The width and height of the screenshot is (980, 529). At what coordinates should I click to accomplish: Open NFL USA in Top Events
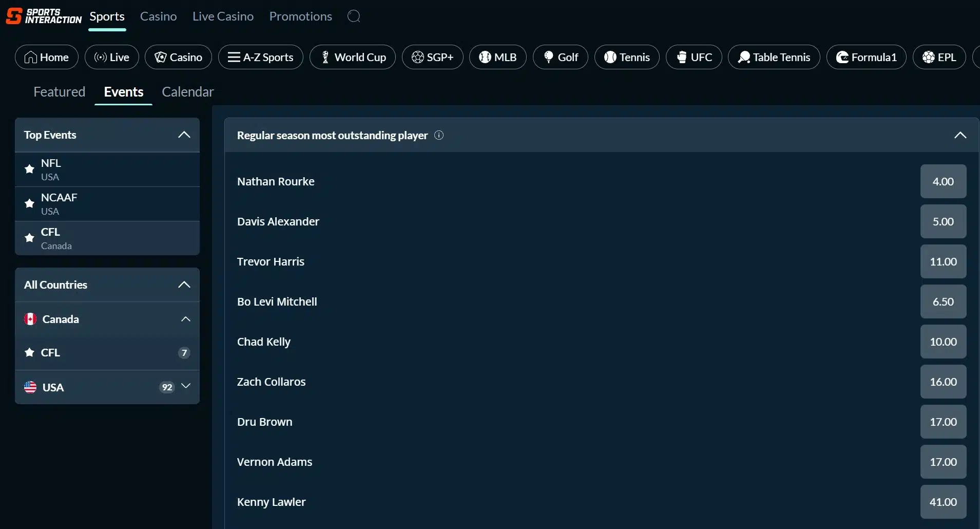(x=107, y=169)
